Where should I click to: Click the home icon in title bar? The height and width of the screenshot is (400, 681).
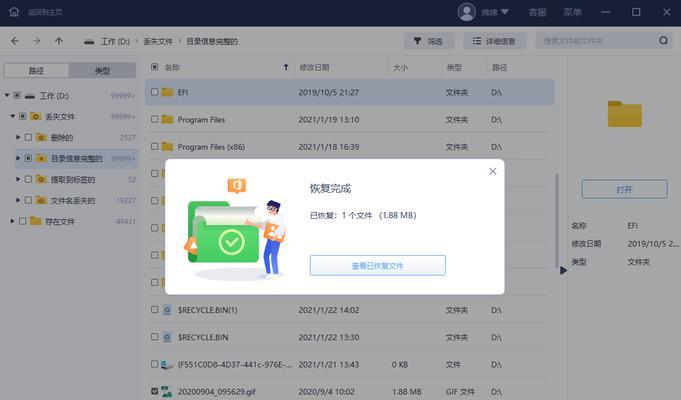pyautogui.click(x=14, y=12)
